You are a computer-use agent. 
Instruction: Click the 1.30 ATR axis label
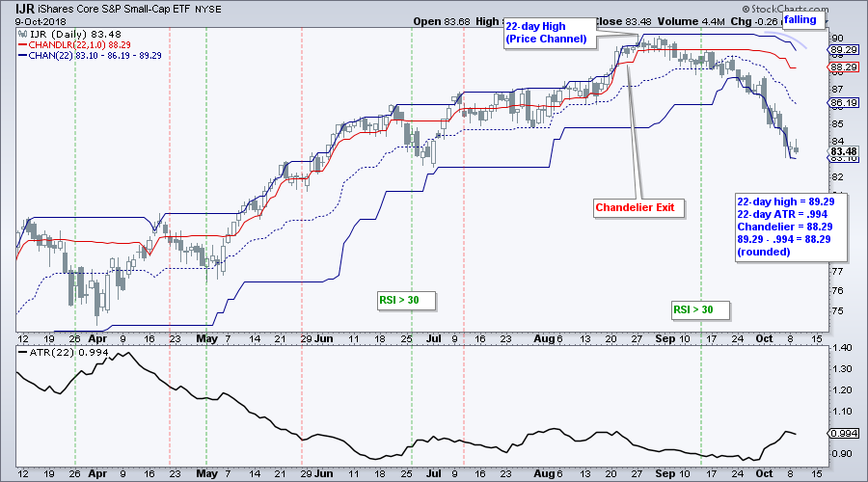click(841, 368)
